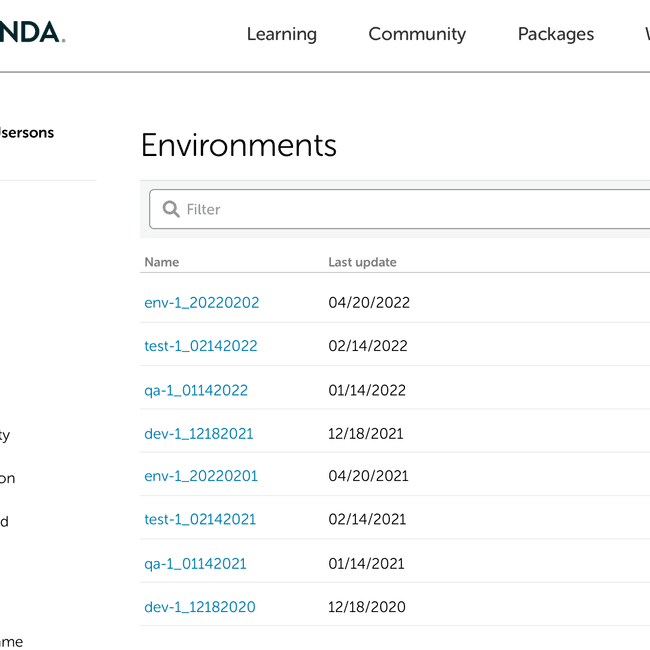The width and height of the screenshot is (650, 650).
Task: Open environment test-1_02142022
Action: [200, 346]
